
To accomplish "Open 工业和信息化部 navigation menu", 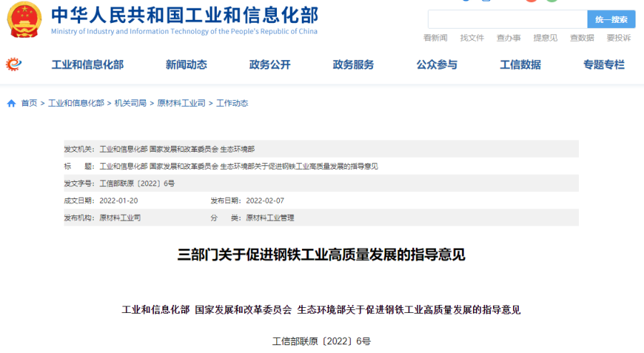I will (x=87, y=64).
